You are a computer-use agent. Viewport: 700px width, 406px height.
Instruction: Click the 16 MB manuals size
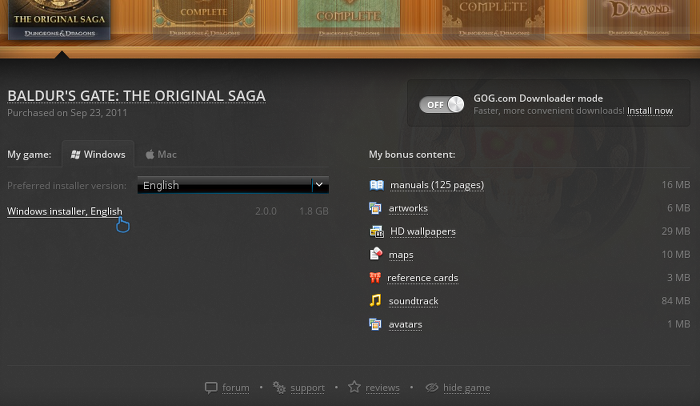(675, 184)
